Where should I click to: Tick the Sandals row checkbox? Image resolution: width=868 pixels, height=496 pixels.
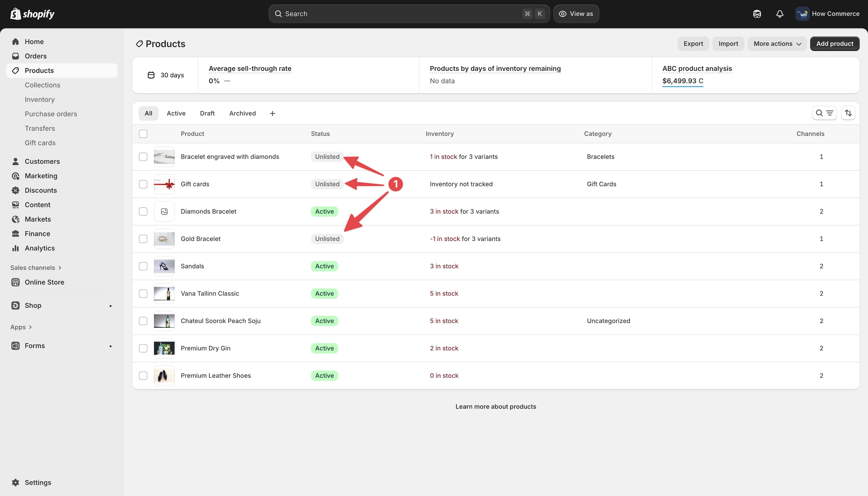143,267
